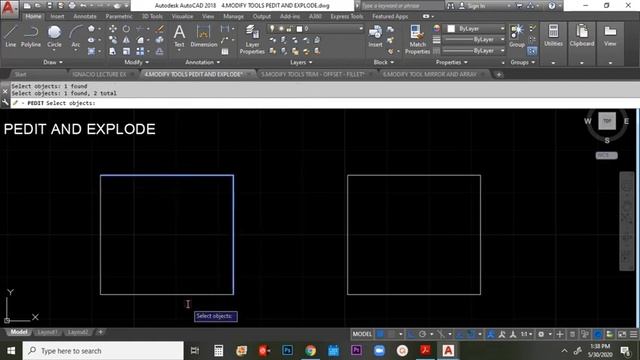The width and height of the screenshot is (640, 360).
Task: Switch to the Start file tab
Action: click(20, 74)
